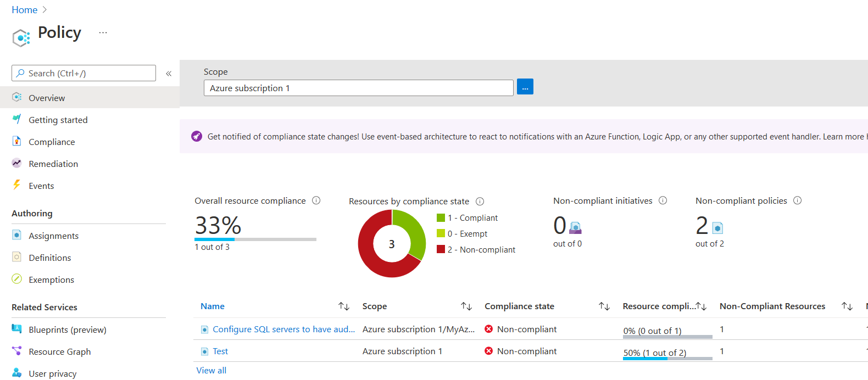Open the Compliance page from sidebar
The width and height of the screenshot is (868, 380).
(x=52, y=142)
